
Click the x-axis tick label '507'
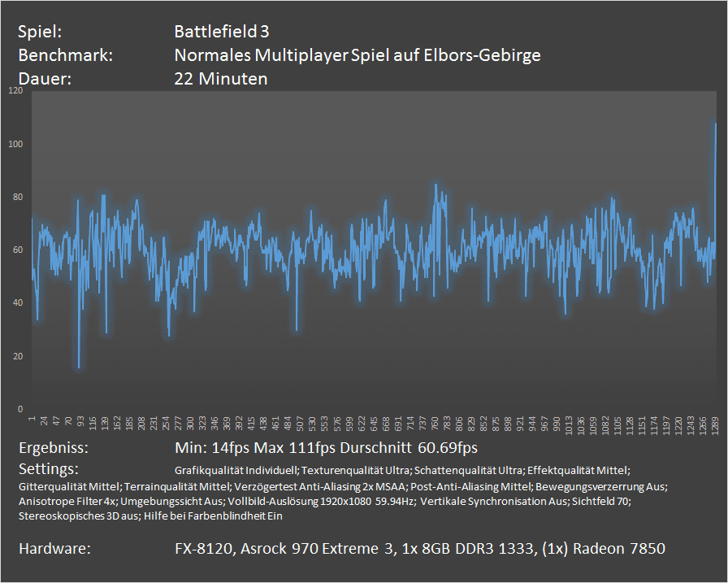[x=300, y=424]
